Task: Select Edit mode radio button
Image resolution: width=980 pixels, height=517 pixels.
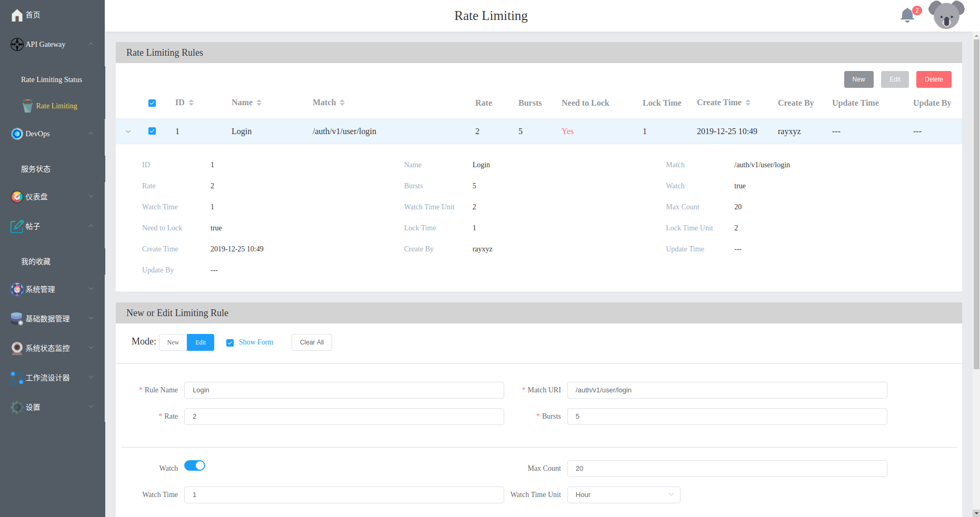Action: 201,342
